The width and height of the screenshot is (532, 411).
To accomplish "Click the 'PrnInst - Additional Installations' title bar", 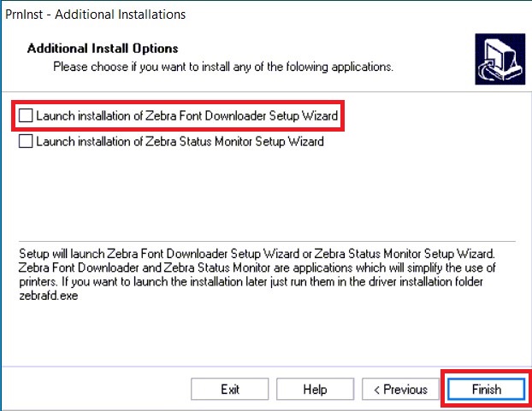I will point(96,15).
